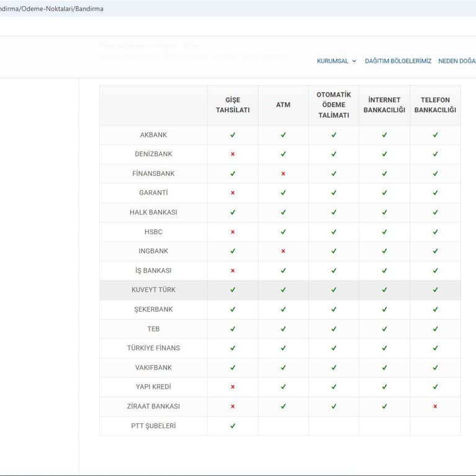Image resolution: width=476 pixels, height=476 pixels.
Task: Click Yapı Kredi Gişe Tahsilatı red cross
Action: [x=232, y=387]
